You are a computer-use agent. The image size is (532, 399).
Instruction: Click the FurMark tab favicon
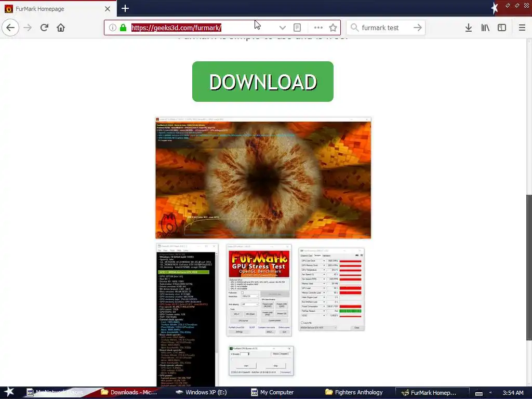(8, 9)
